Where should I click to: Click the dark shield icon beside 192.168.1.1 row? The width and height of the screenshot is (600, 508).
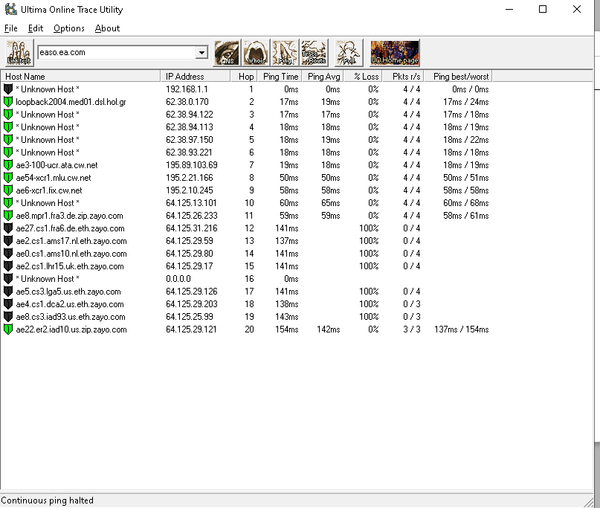pos(8,89)
